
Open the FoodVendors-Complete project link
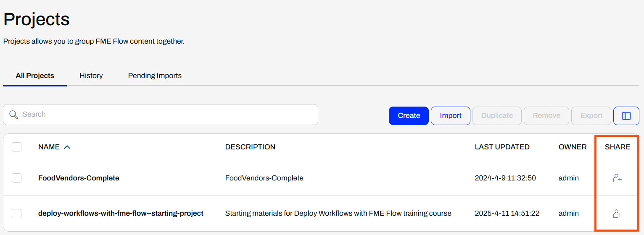(79, 178)
